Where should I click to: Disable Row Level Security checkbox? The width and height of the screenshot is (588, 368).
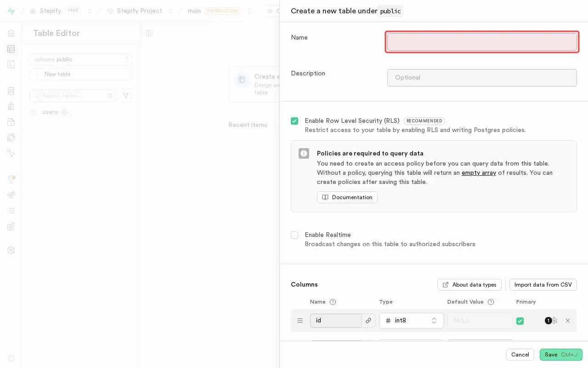point(294,121)
